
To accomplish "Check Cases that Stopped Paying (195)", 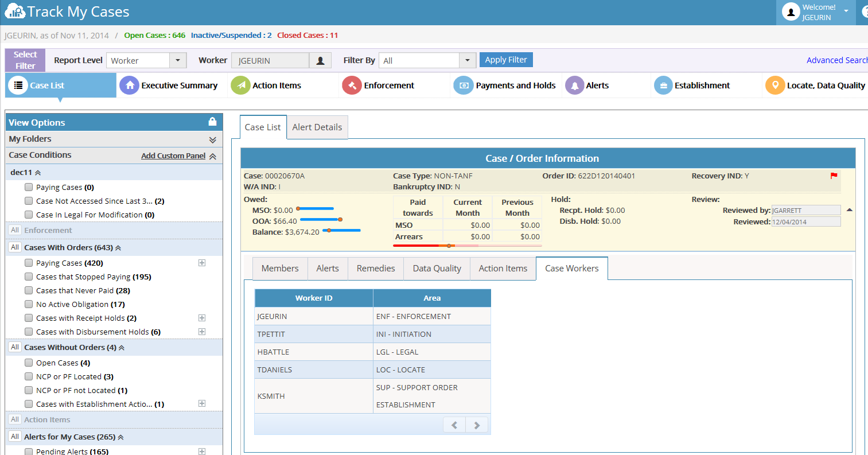I will [29, 277].
